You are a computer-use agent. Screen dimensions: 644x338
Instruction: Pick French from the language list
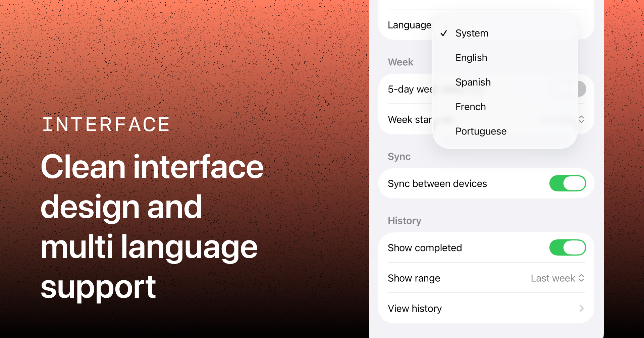pyautogui.click(x=471, y=107)
